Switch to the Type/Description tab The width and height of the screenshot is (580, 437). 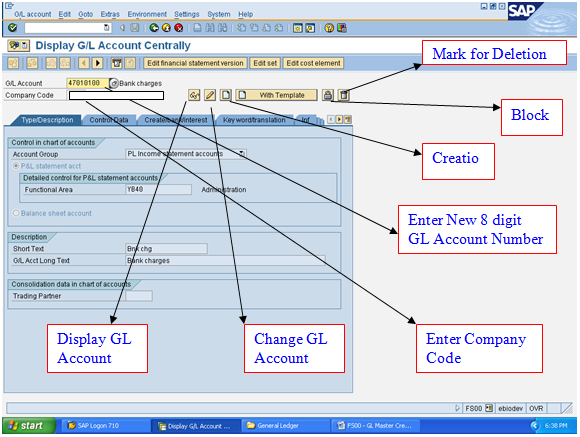click(x=47, y=120)
